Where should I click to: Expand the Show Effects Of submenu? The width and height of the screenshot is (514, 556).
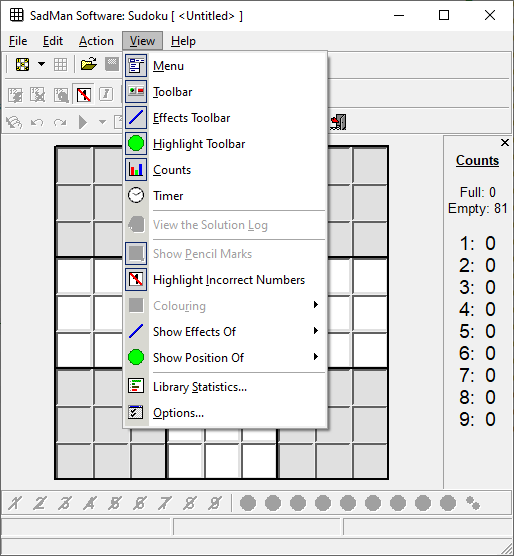click(225, 332)
